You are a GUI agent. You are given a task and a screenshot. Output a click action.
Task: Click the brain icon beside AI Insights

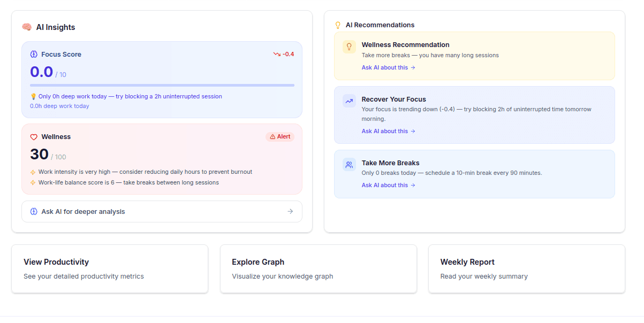[x=26, y=27]
